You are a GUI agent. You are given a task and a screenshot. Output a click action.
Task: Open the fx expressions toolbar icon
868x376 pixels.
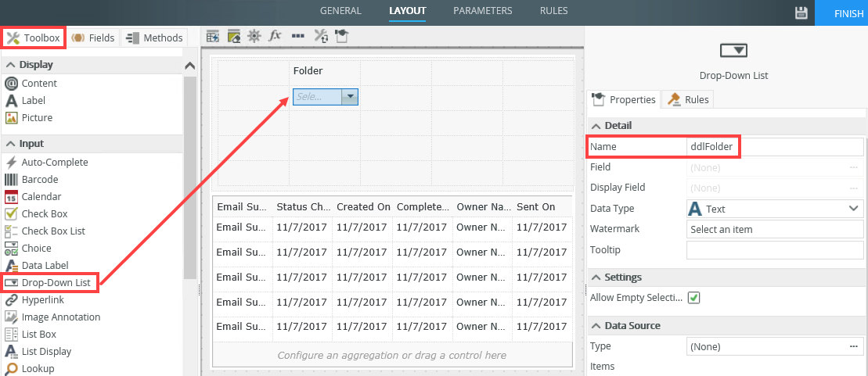(276, 36)
